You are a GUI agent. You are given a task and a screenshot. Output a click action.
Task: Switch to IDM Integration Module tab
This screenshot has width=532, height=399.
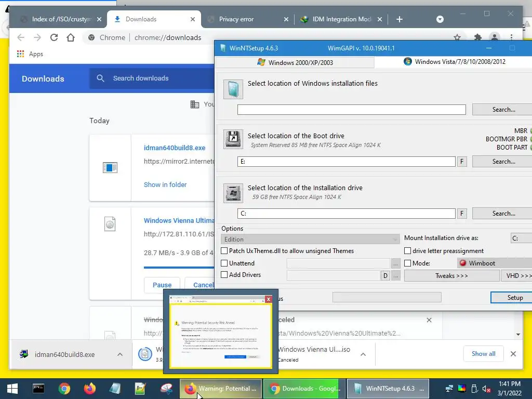coord(341,19)
